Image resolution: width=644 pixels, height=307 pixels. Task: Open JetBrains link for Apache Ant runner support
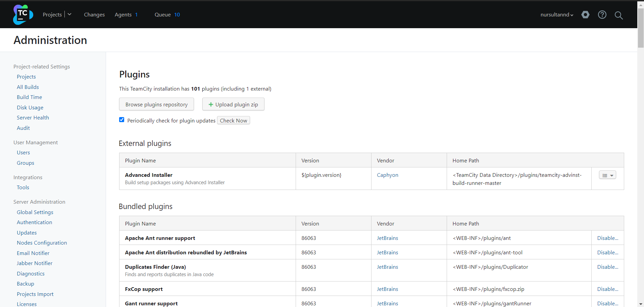coord(387,238)
